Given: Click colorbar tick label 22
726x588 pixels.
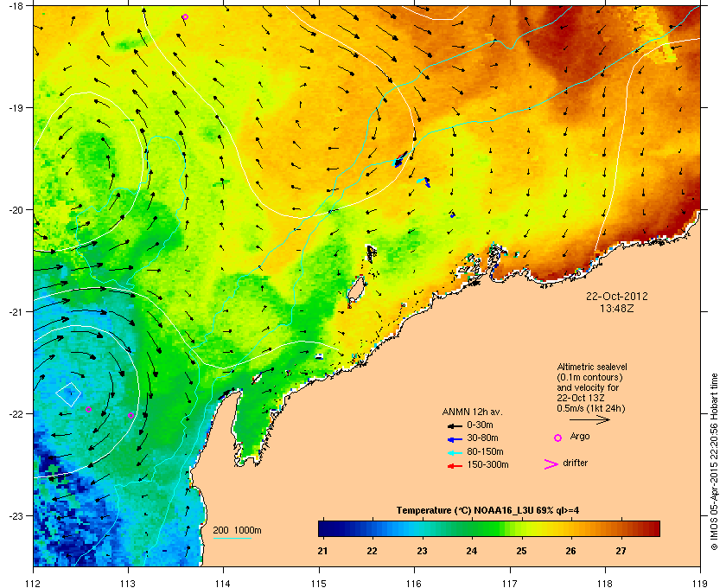Looking at the screenshot, I should (372, 551).
